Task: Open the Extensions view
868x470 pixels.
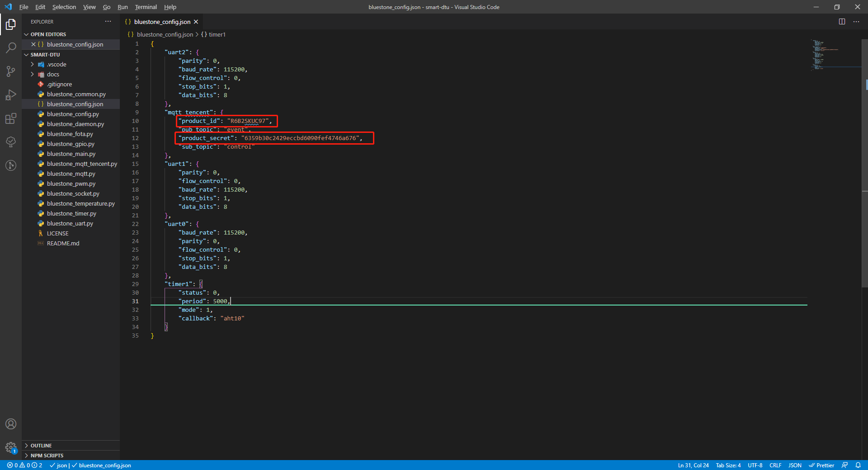Action: click(11, 119)
